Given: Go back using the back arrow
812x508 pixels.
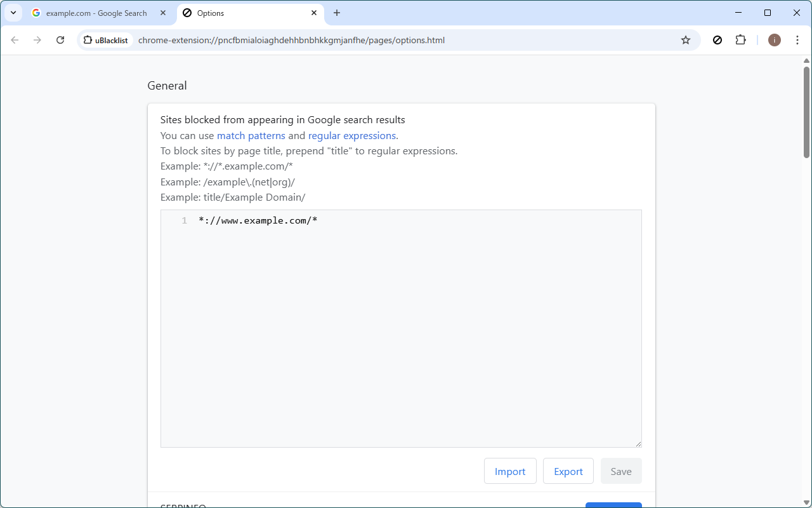Looking at the screenshot, I should [15, 39].
